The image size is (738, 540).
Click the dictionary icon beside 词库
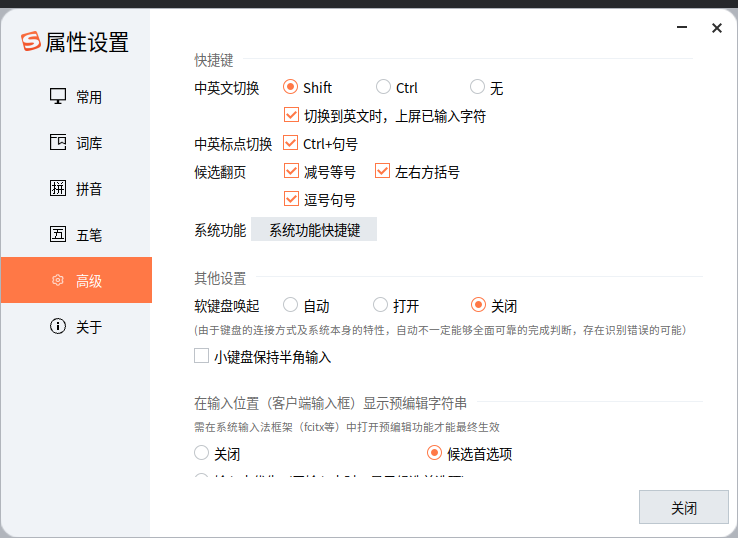click(x=58, y=142)
